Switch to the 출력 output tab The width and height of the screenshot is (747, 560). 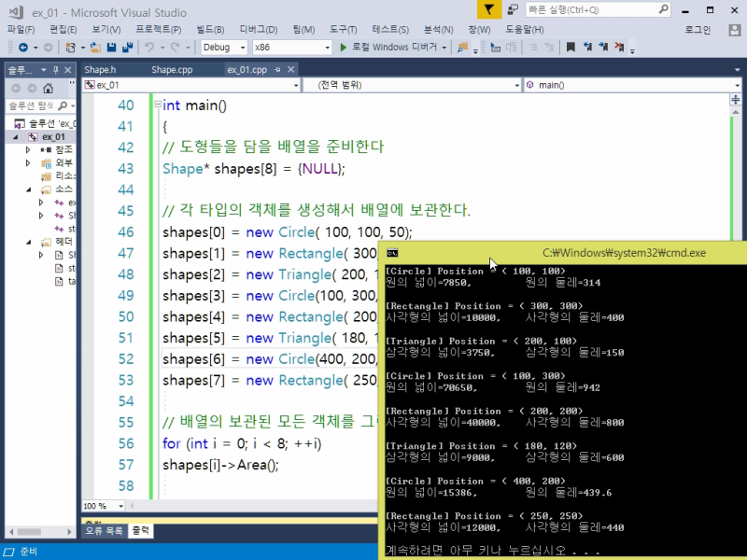point(141,530)
